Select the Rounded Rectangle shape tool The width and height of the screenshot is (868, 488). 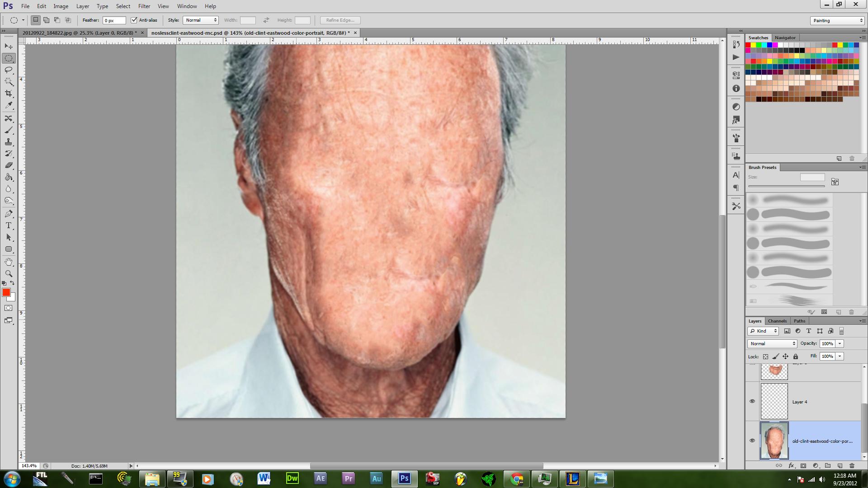9,249
